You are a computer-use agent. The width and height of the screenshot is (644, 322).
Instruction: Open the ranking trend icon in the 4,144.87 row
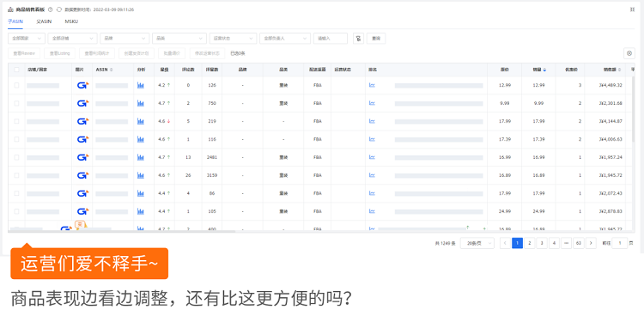(x=372, y=122)
